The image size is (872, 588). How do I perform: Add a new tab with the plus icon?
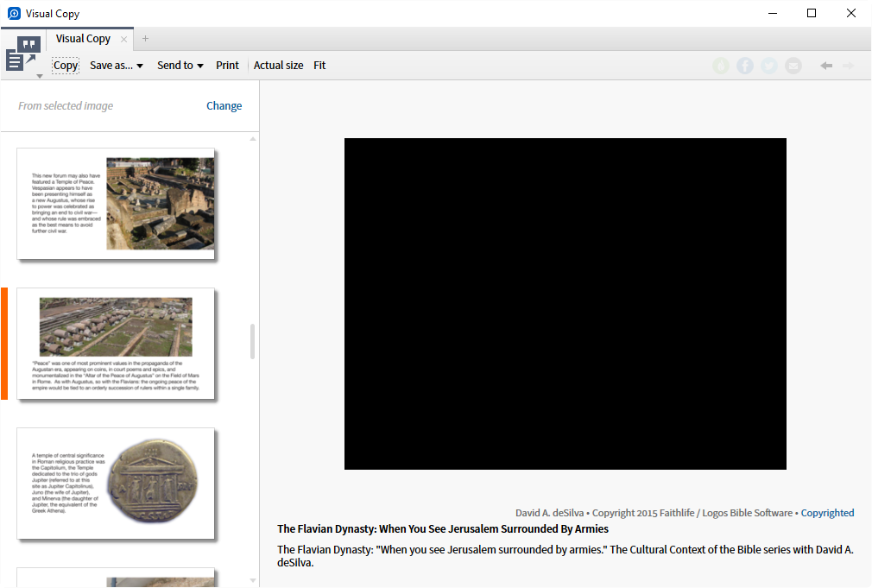point(145,38)
